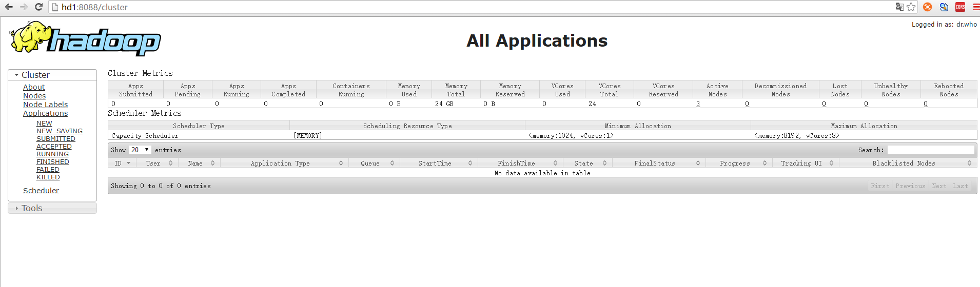Click the Maximum Allocation memory:8192 value
This screenshot has height=287, width=980.
tap(797, 136)
